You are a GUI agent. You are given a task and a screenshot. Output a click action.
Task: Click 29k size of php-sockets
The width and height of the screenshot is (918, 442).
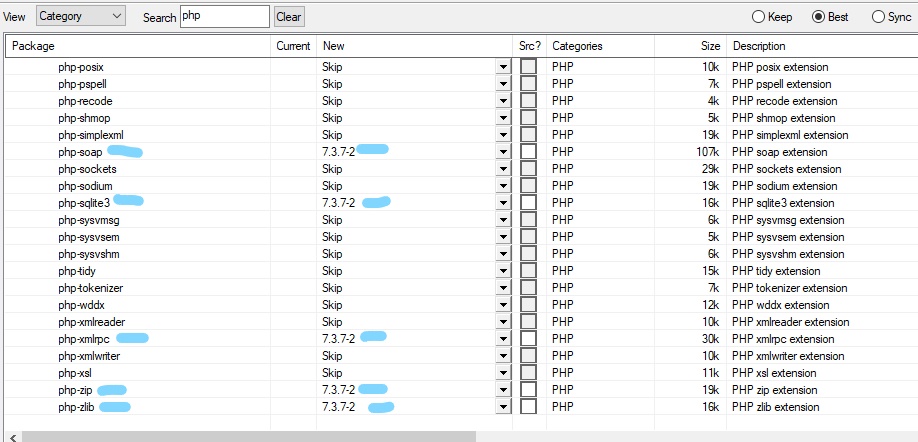[710, 169]
